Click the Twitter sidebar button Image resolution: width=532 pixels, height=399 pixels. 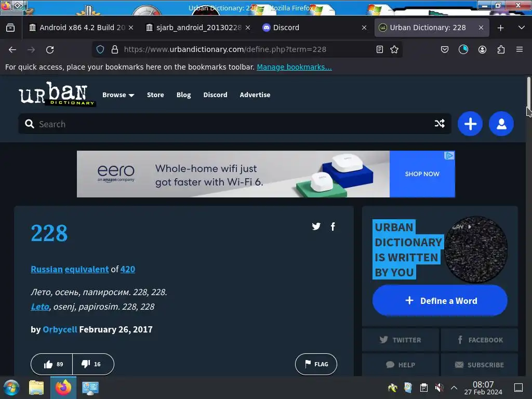click(x=401, y=340)
